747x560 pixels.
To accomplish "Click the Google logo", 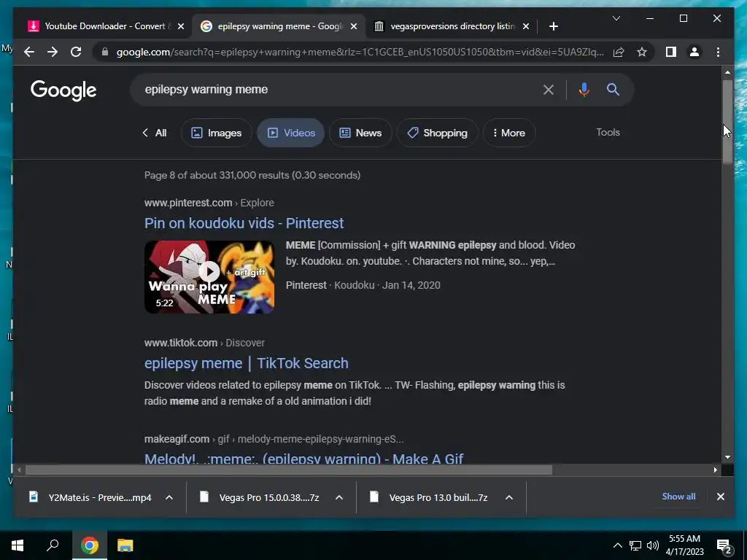I will pos(63,90).
